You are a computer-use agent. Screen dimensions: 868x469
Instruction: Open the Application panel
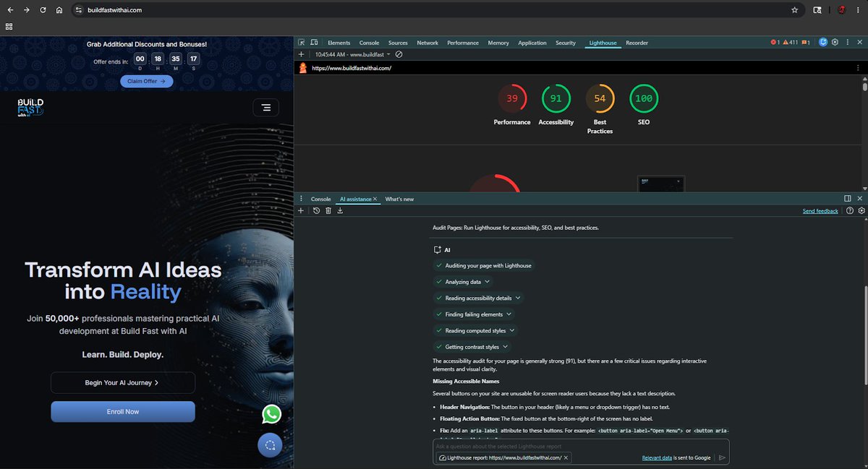532,43
